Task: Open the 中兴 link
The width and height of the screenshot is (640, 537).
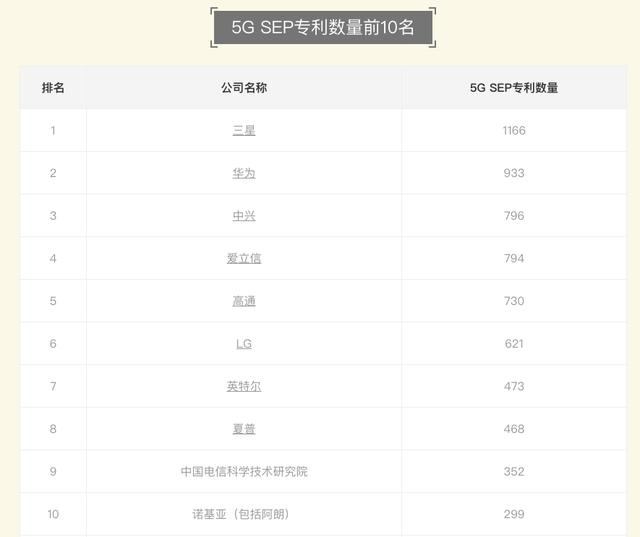Action: (244, 216)
